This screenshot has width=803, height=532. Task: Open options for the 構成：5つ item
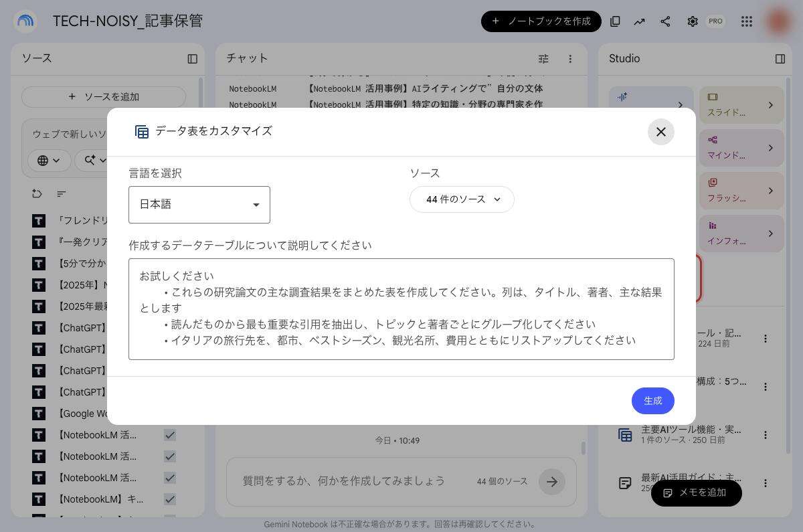(766, 387)
